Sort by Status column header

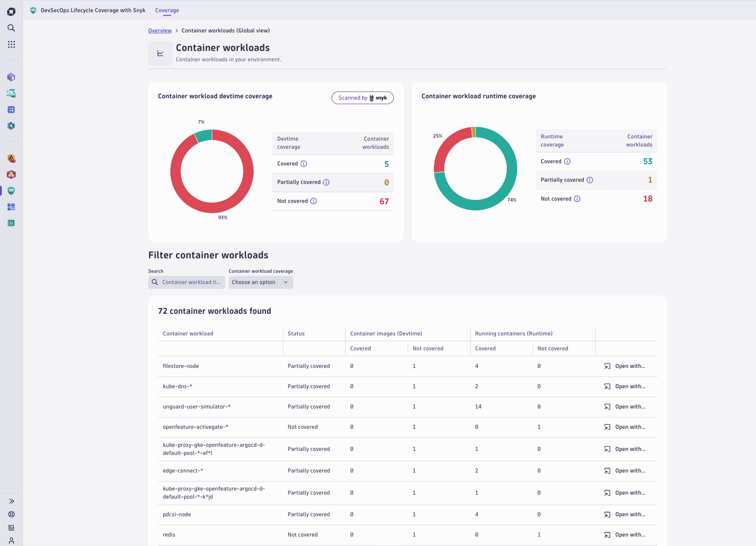point(296,334)
